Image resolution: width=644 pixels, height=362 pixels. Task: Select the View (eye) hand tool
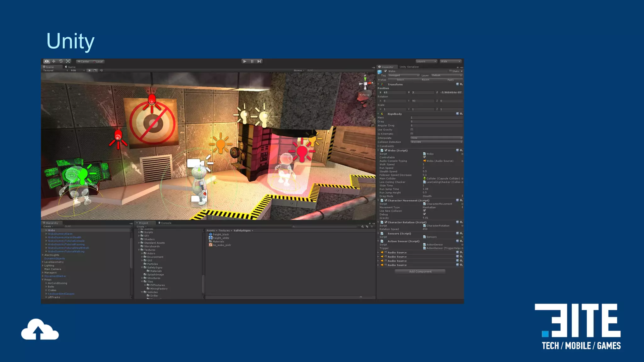[47, 61]
